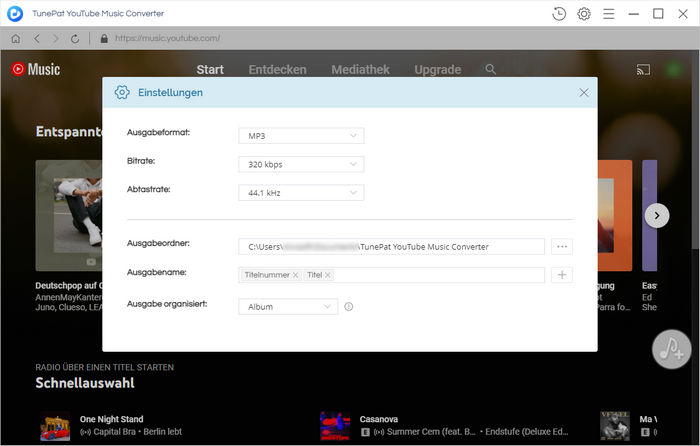Switch to the Start tab
This screenshot has height=446, width=700.
tap(210, 70)
